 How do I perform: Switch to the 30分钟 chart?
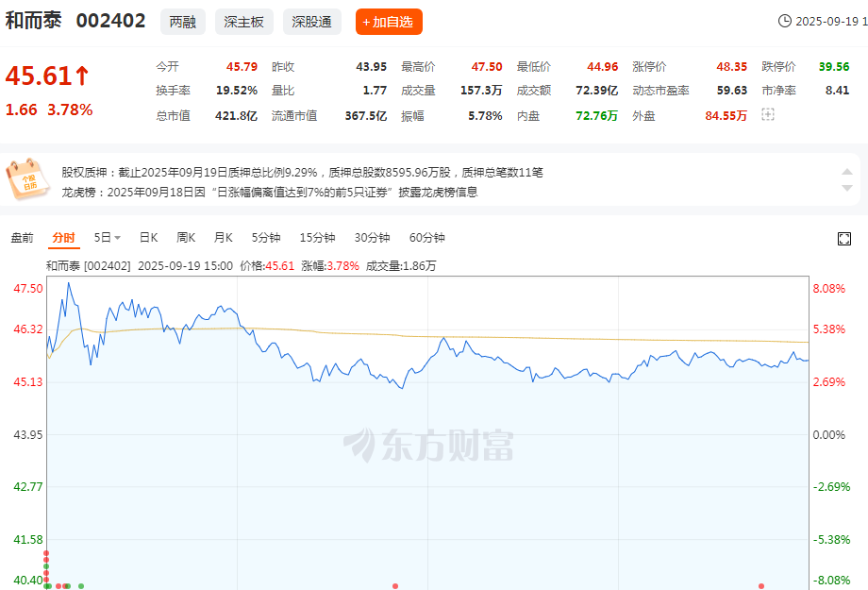372,238
